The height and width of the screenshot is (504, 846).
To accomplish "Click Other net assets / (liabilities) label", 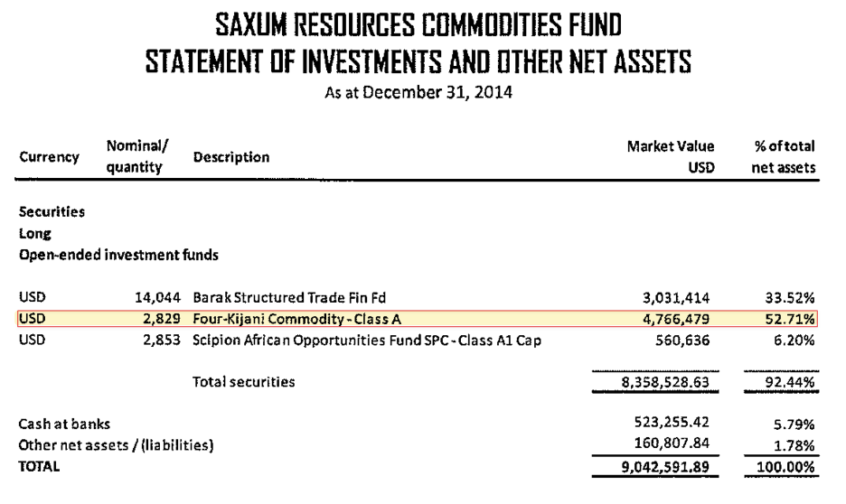I will tap(116, 445).
